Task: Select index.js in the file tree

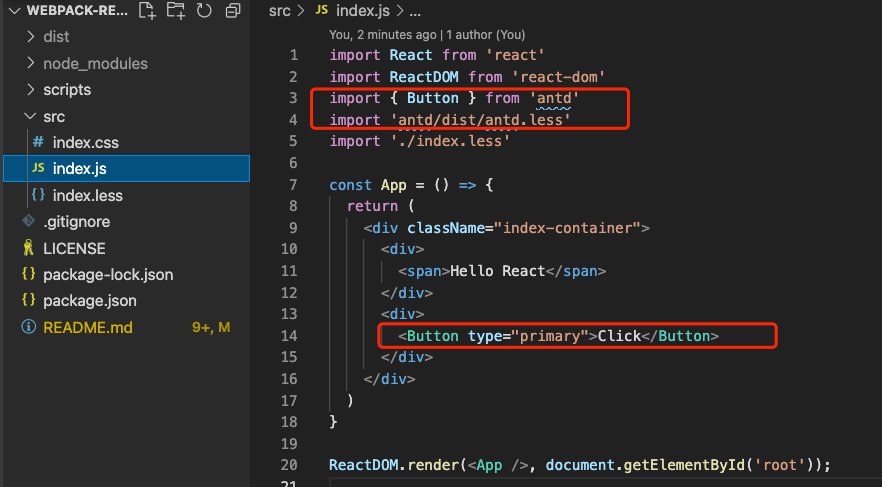Action: tap(127, 169)
